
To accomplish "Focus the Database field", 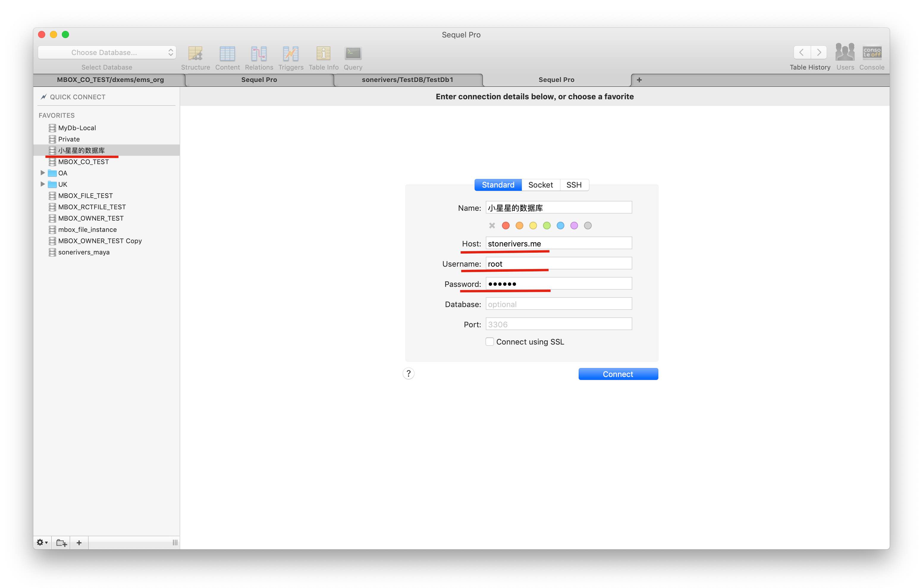I will pos(558,304).
